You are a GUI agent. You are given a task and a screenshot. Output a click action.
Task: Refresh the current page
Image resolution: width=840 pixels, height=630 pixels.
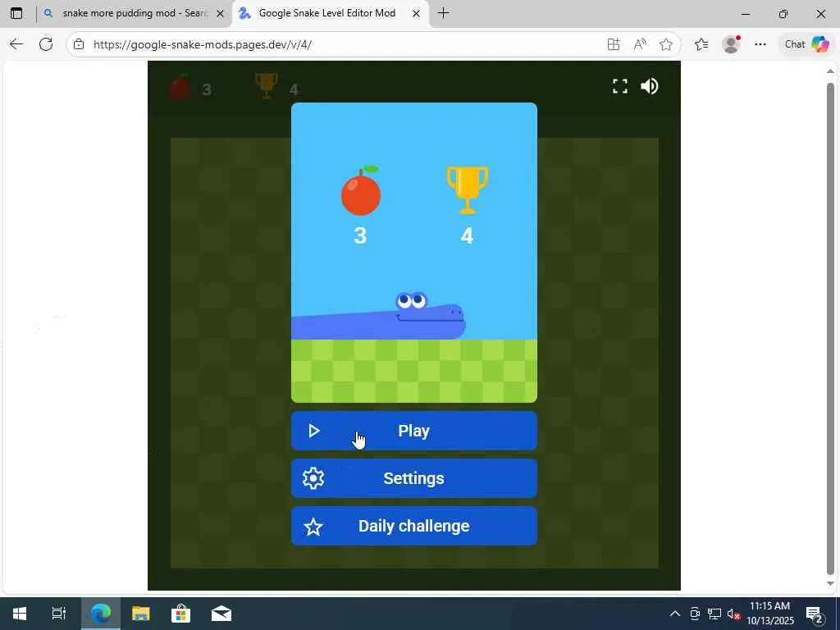point(46,44)
